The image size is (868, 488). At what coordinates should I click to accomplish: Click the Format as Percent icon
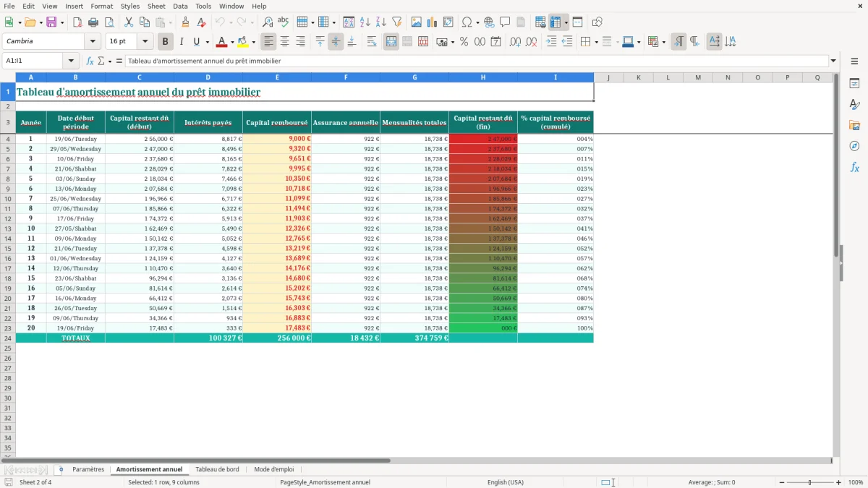coord(464,42)
